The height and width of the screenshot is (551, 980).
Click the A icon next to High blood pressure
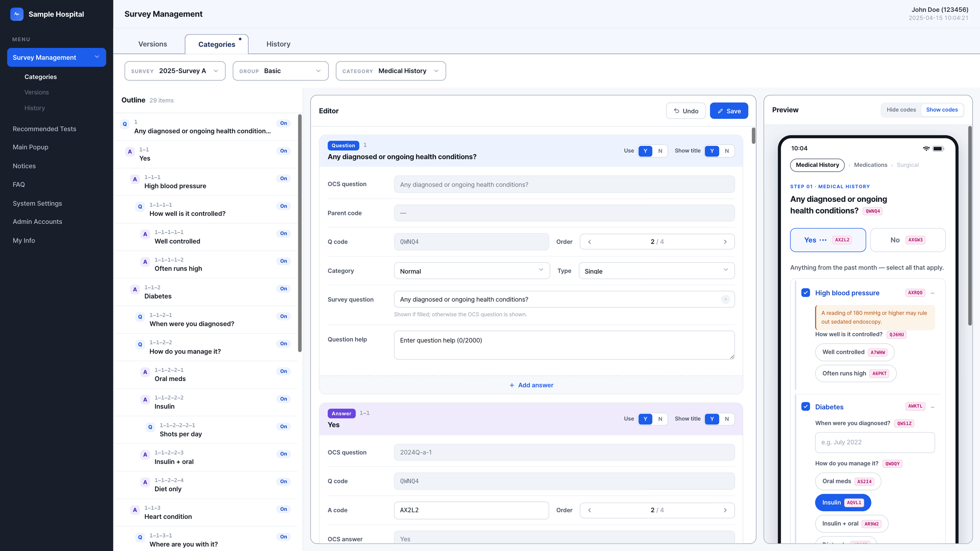(135, 179)
